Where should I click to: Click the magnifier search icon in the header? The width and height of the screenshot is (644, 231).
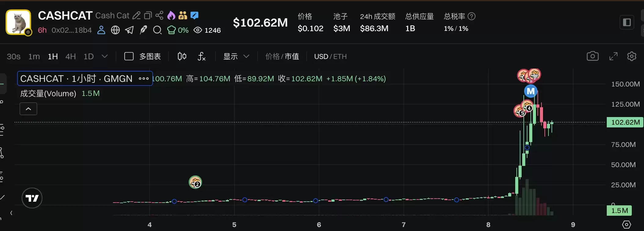(157, 30)
